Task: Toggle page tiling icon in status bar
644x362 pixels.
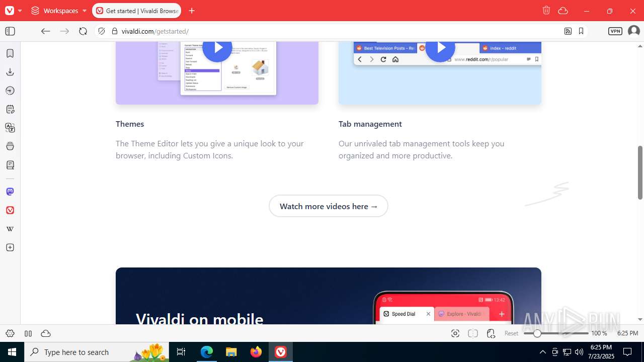Action: [x=473, y=333]
